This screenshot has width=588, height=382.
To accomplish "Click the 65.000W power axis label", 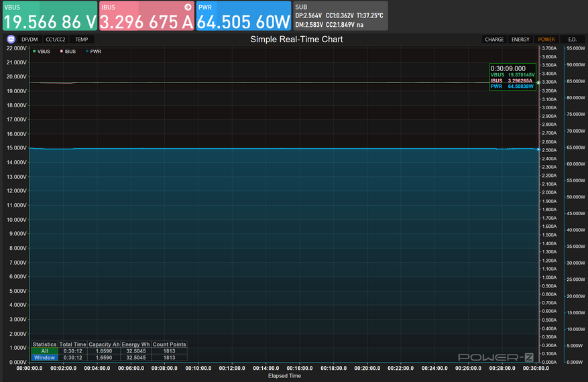I will click(576, 147).
